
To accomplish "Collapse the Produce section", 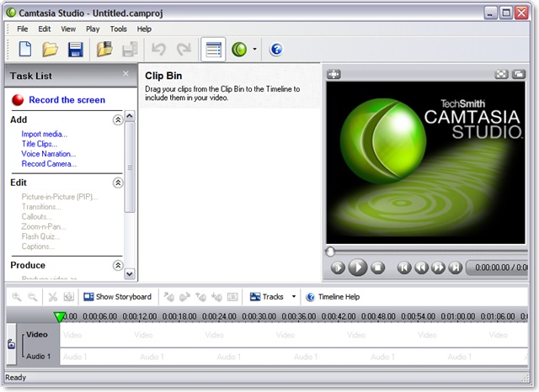I will (118, 265).
